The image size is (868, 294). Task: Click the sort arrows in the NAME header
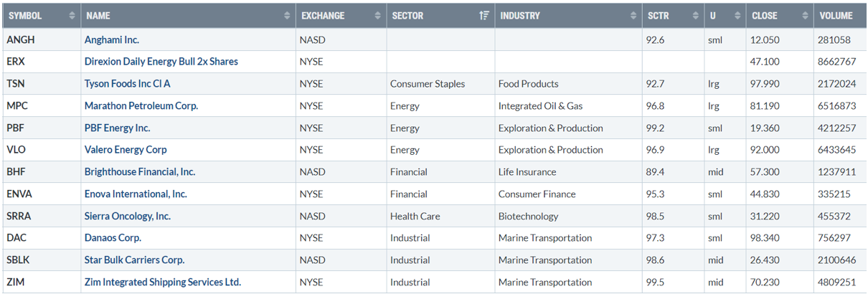pyautogui.click(x=288, y=16)
